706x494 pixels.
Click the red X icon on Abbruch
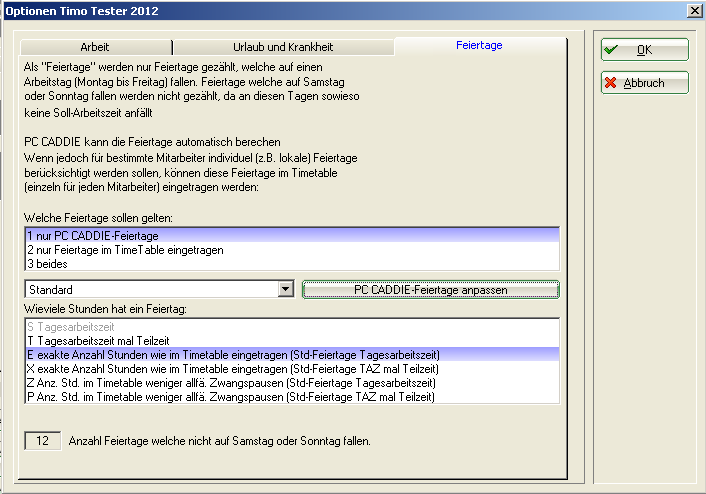point(611,83)
